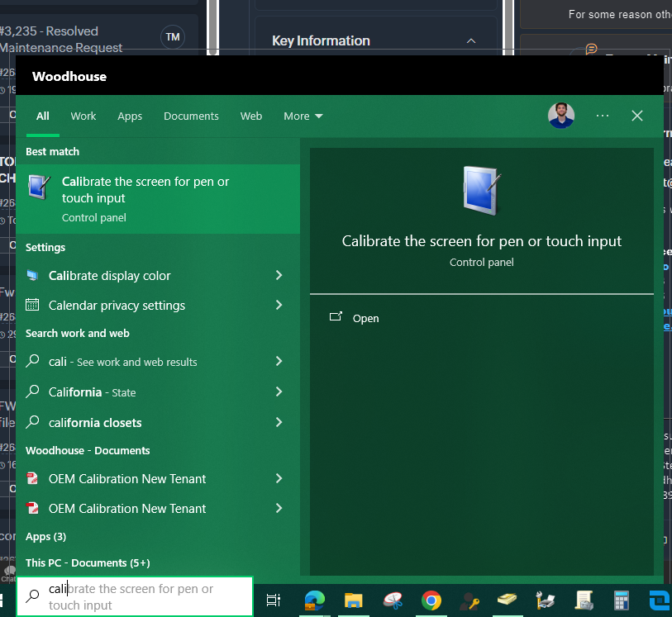The height and width of the screenshot is (617, 672).
Task: Click the Calibrate display color monitor icon
Action: point(32,275)
